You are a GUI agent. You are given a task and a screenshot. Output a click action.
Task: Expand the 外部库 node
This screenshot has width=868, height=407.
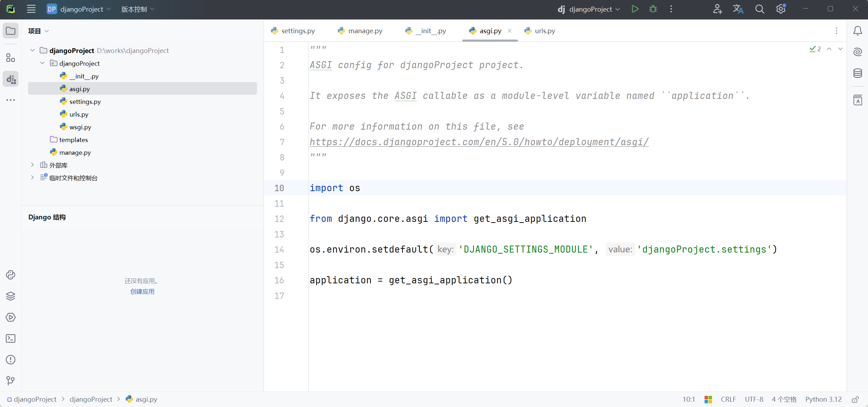(33, 165)
